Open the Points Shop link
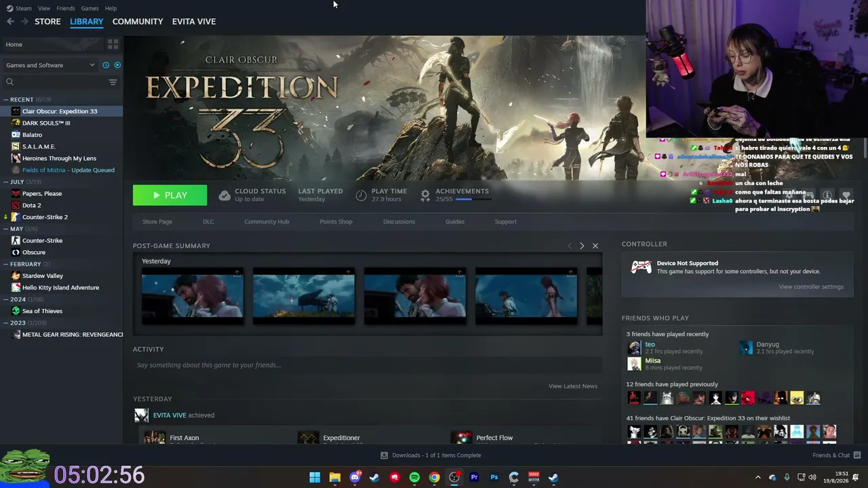The image size is (868, 488). pos(336,222)
